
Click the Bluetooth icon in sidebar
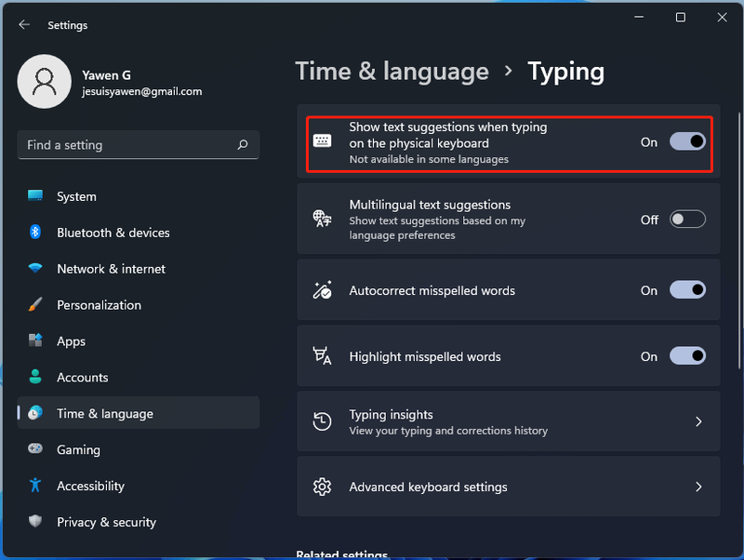pyautogui.click(x=35, y=232)
